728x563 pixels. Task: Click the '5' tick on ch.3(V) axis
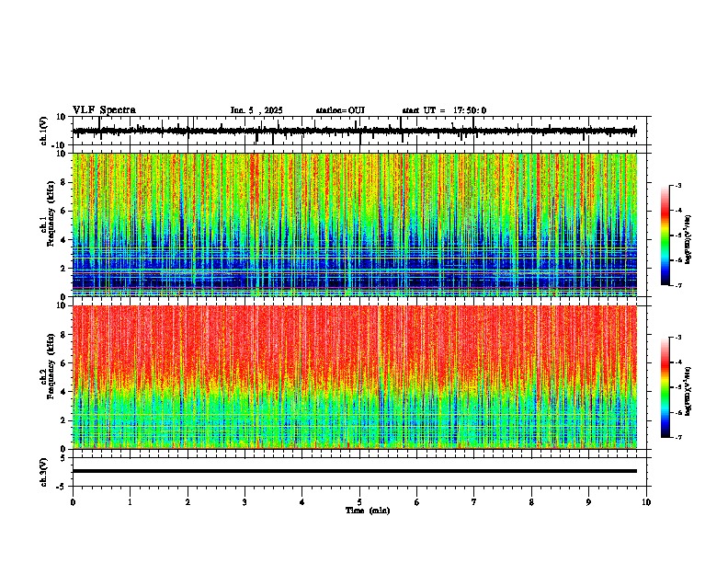point(64,458)
